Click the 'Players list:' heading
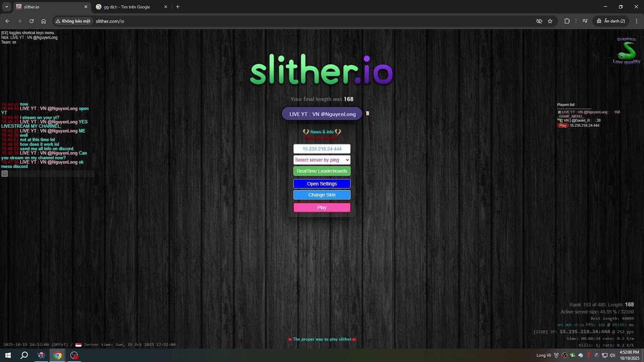Image resolution: width=644 pixels, height=362 pixels. 566,105
